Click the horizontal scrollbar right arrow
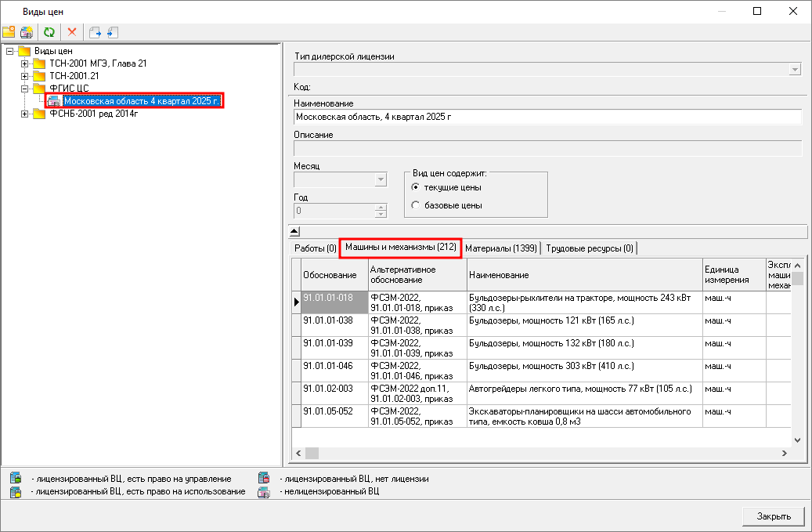 784,454
